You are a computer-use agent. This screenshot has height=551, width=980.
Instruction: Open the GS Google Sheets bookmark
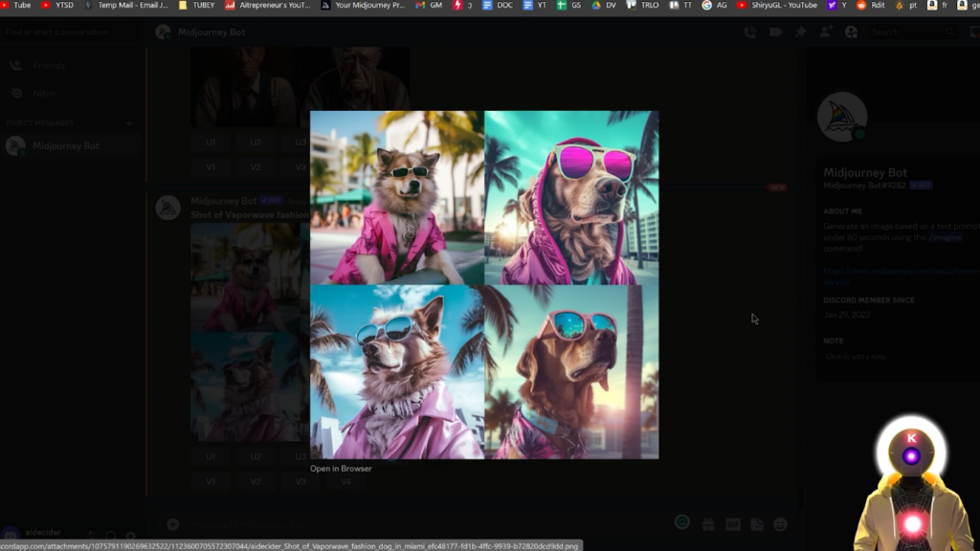[x=569, y=5]
